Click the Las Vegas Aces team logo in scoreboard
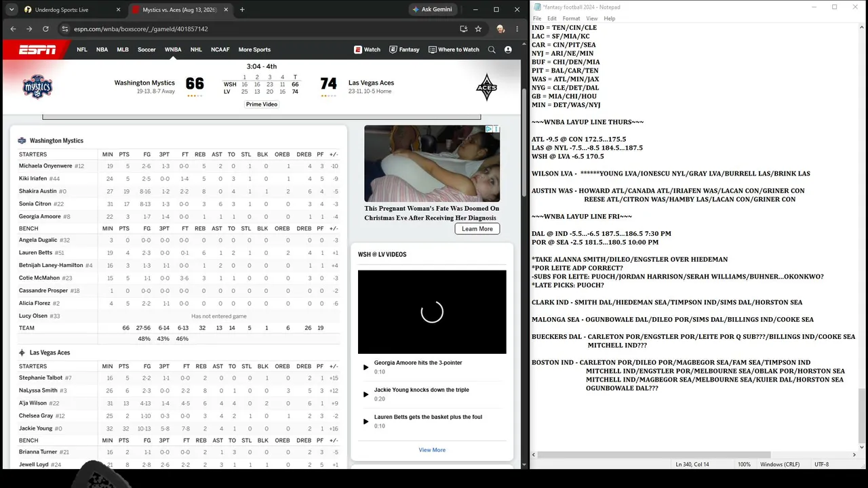The image size is (868, 488). (x=486, y=87)
